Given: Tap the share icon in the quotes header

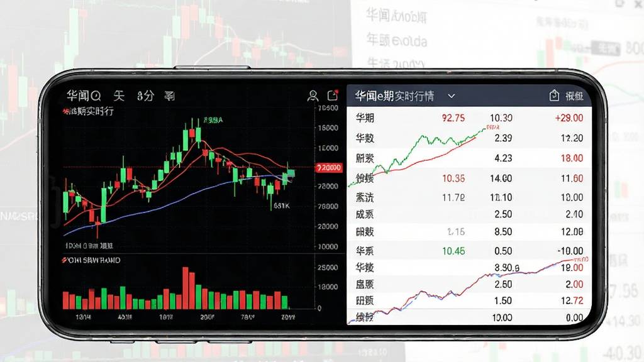Looking at the screenshot, I should (x=554, y=96).
